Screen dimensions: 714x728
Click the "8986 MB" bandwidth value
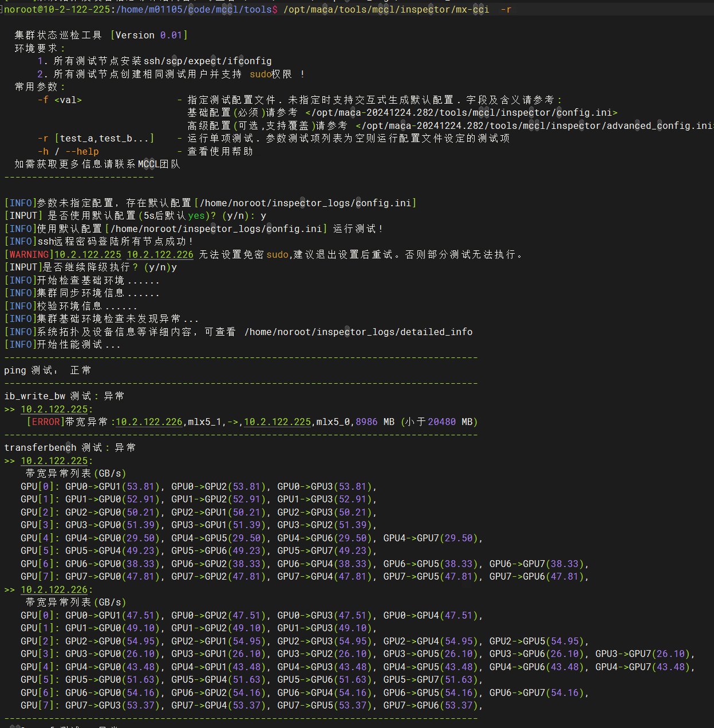tap(375, 422)
